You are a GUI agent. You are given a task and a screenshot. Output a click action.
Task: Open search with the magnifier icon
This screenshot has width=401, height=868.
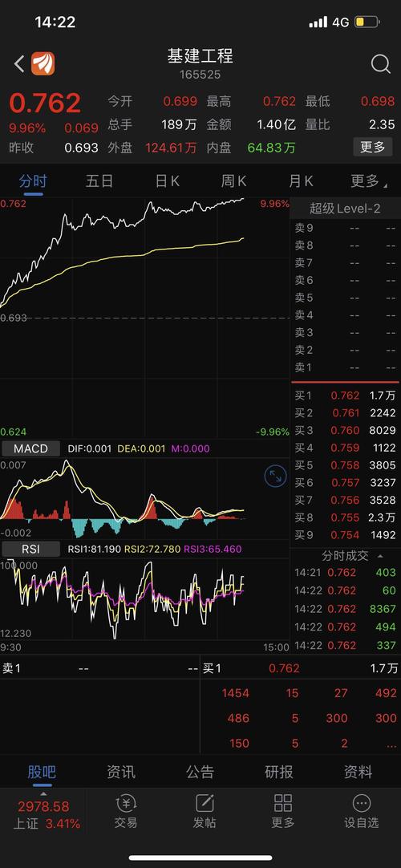click(380, 64)
